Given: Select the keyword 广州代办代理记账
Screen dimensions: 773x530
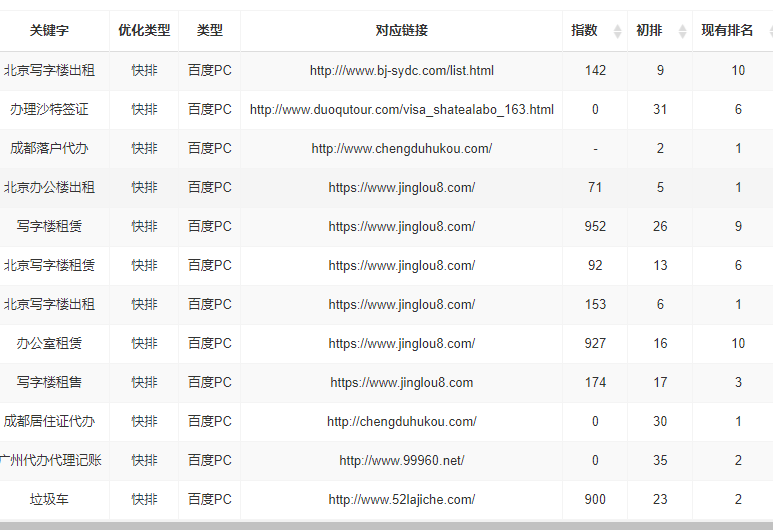Looking at the screenshot, I should point(50,459).
